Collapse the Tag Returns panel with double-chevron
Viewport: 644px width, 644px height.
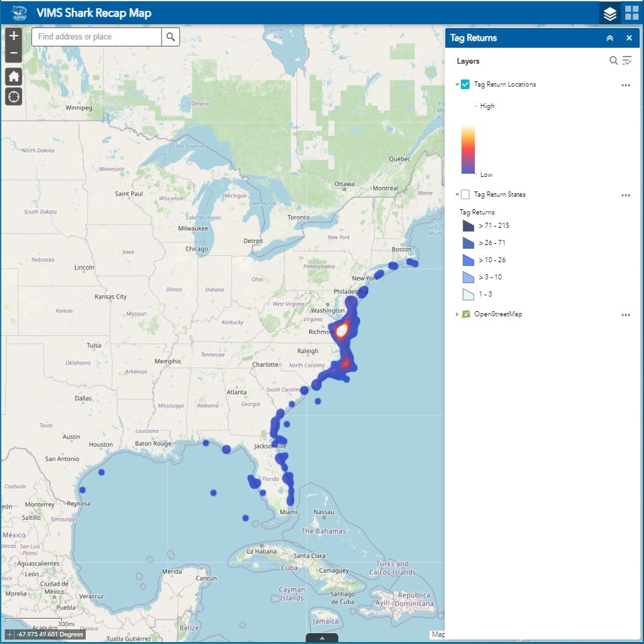(x=609, y=38)
